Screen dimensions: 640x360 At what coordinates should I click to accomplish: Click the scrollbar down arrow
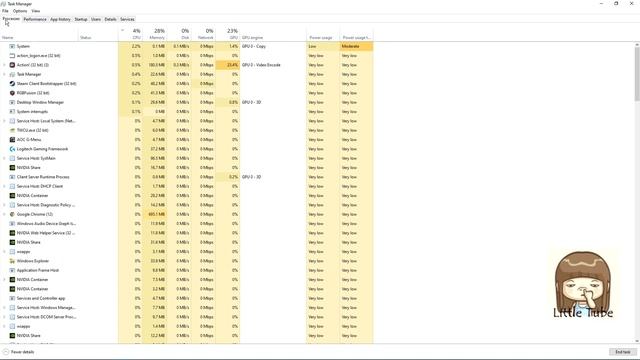click(x=637, y=341)
